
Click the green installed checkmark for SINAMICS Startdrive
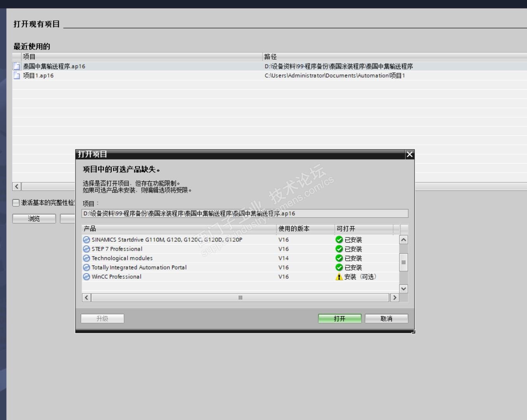(339, 240)
